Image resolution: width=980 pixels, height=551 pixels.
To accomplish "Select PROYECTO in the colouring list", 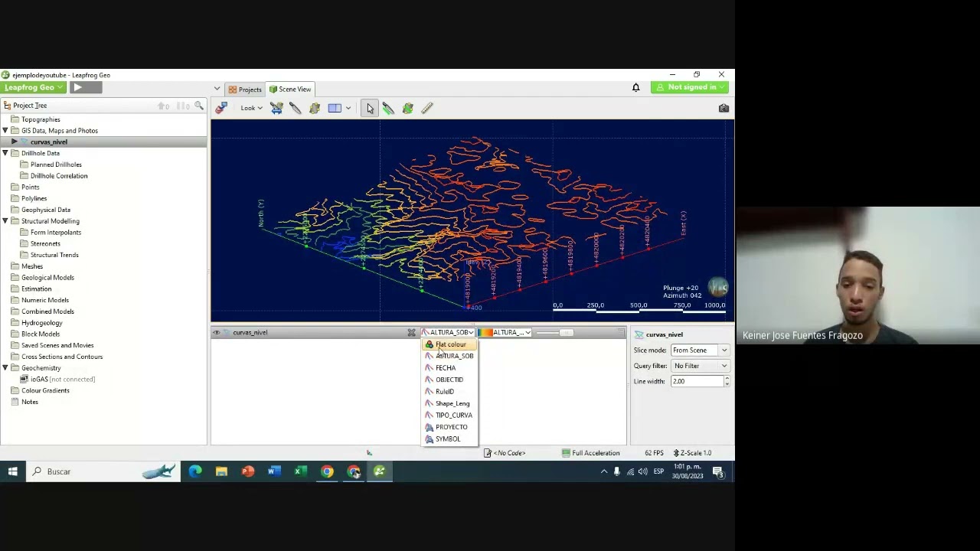I will (449, 427).
